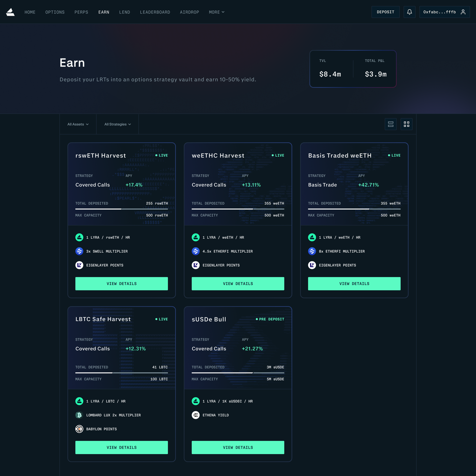Switch to the LEND tab
Screen dimensions: 476x476
(x=124, y=12)
